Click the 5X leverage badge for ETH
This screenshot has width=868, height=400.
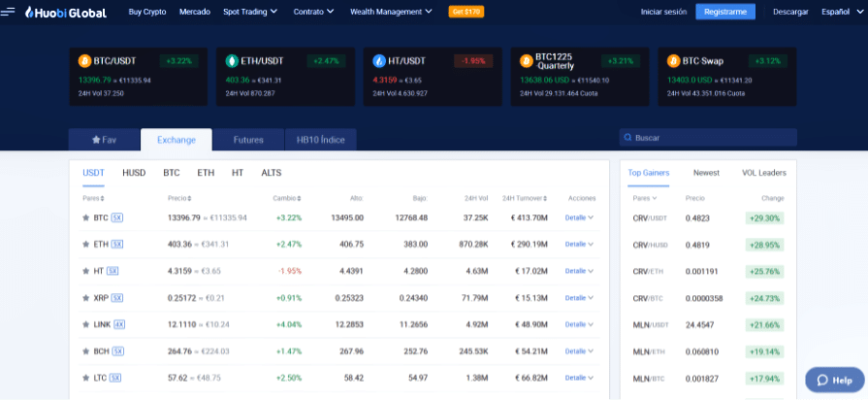116,245
